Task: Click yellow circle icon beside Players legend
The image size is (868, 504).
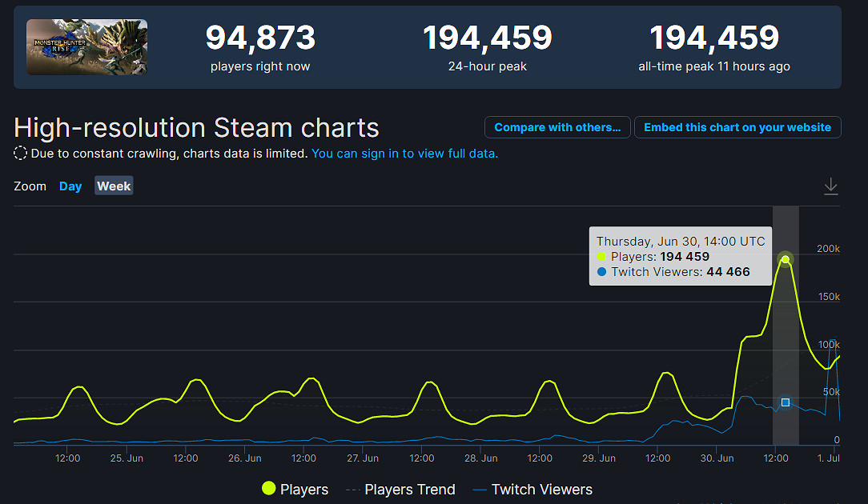Action: click(268, 489)
